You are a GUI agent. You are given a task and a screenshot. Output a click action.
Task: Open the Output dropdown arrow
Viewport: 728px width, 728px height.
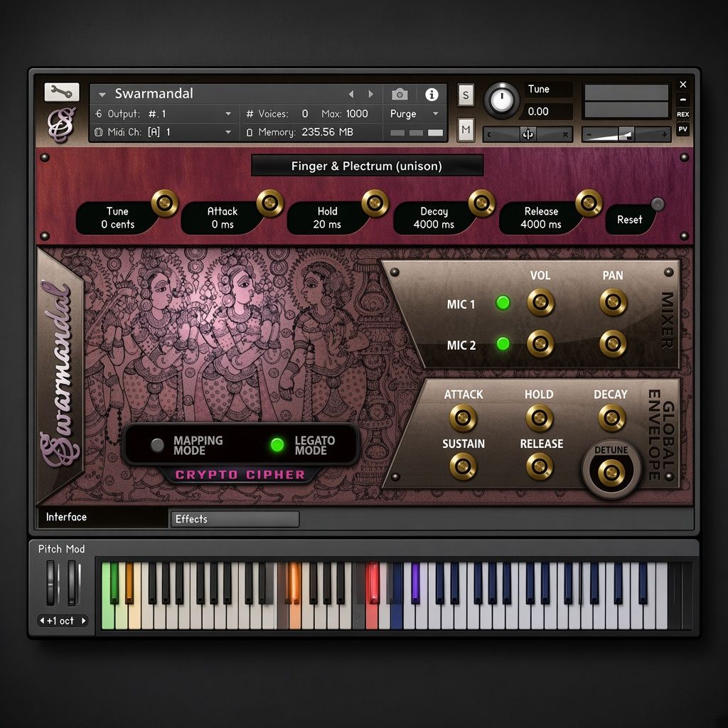228,114
